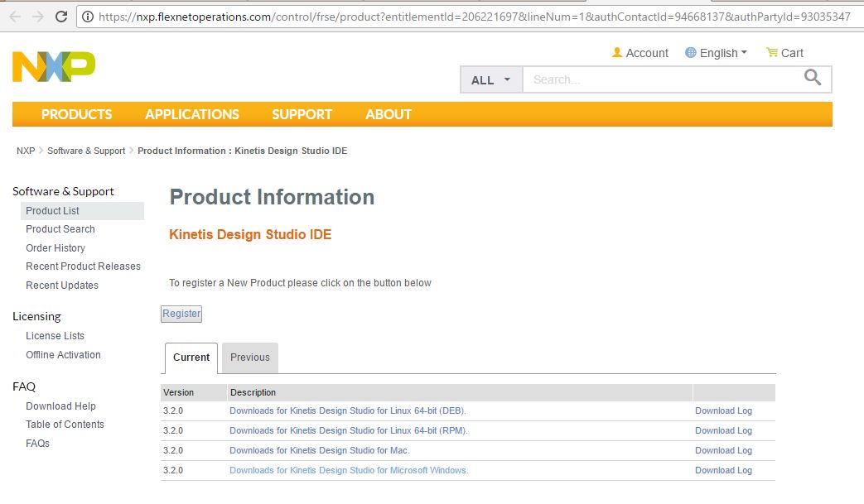The height and width of the screenshot is (504, 864).
Task: Open Recent Product Releases link
Action: 83,266
